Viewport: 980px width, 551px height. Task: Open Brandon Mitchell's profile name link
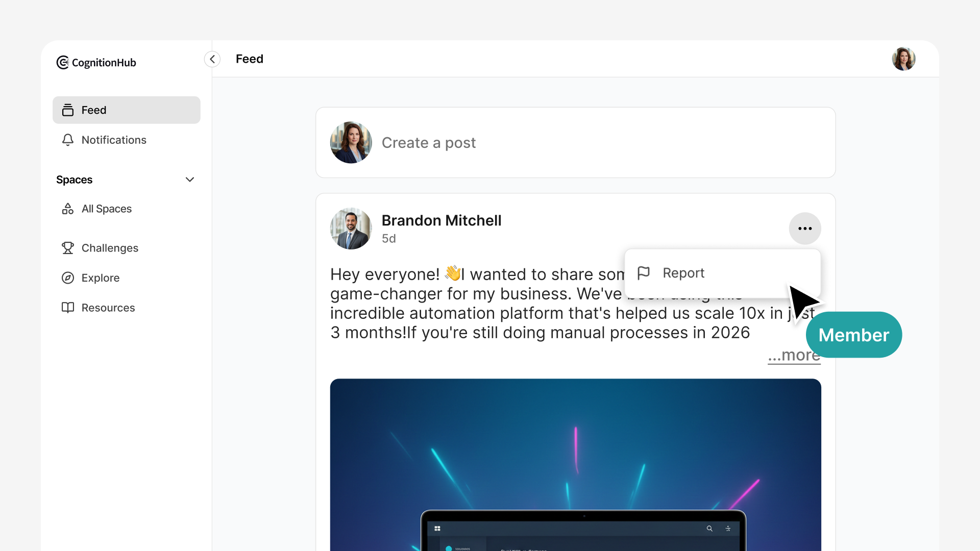coord(442,220)
